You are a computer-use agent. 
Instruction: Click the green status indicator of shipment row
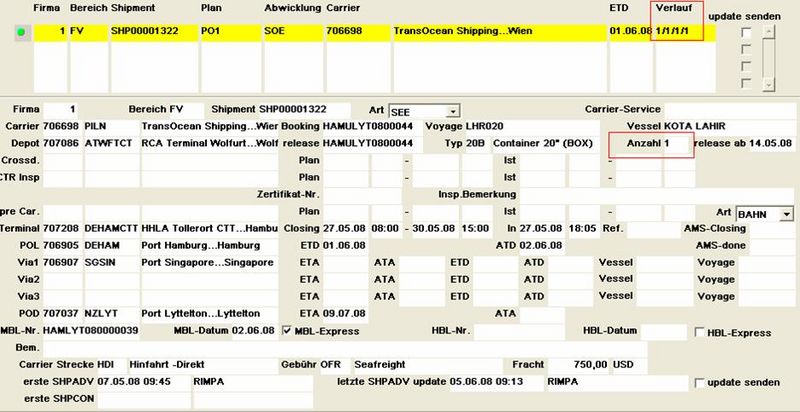(21, 32)
